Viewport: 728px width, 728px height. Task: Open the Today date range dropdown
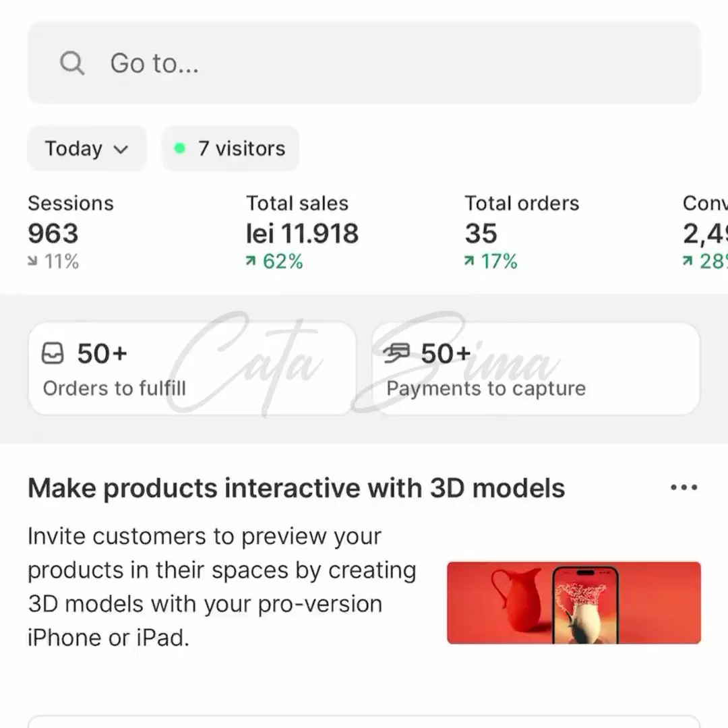pos(86,148)
